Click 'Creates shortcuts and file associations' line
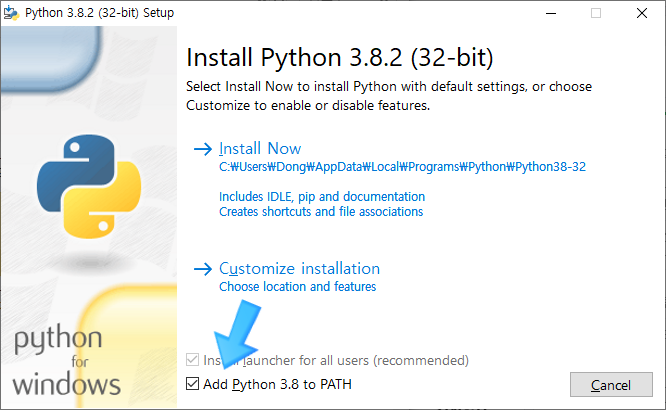Screen dimensions: 666x410 click(320, 212)
